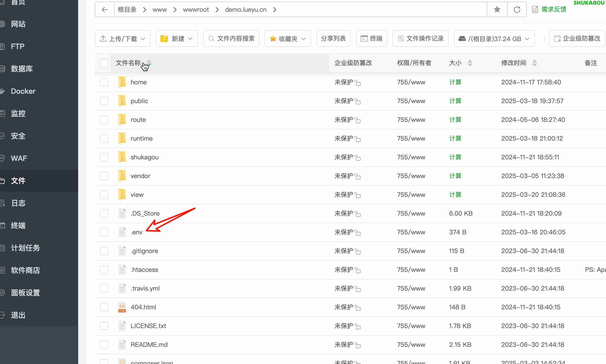Open the 终端 terminal from the toolbar

[x=371, y=38]
